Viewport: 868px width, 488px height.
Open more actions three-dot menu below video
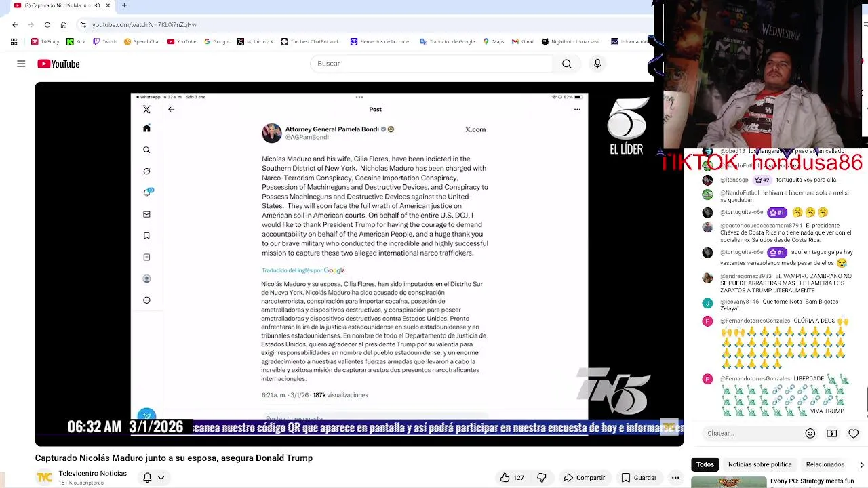pos(675,478)
